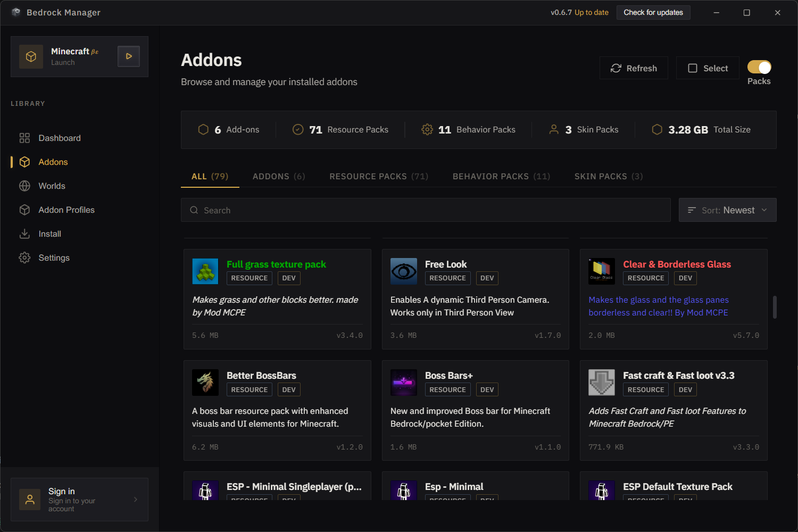Refresh the addons list
The image size is (798, 532).
tap(634, 68)
